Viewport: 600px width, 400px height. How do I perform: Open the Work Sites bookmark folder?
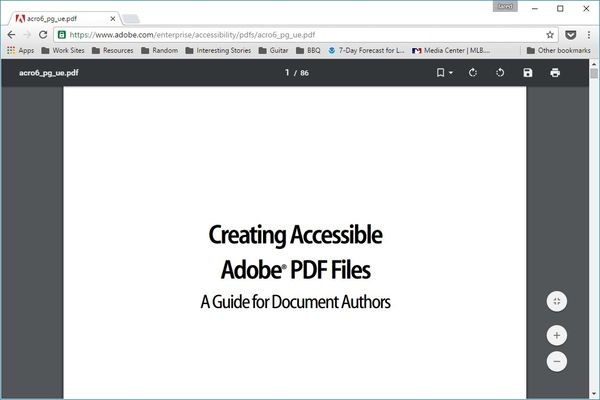[x=65, y=49]
